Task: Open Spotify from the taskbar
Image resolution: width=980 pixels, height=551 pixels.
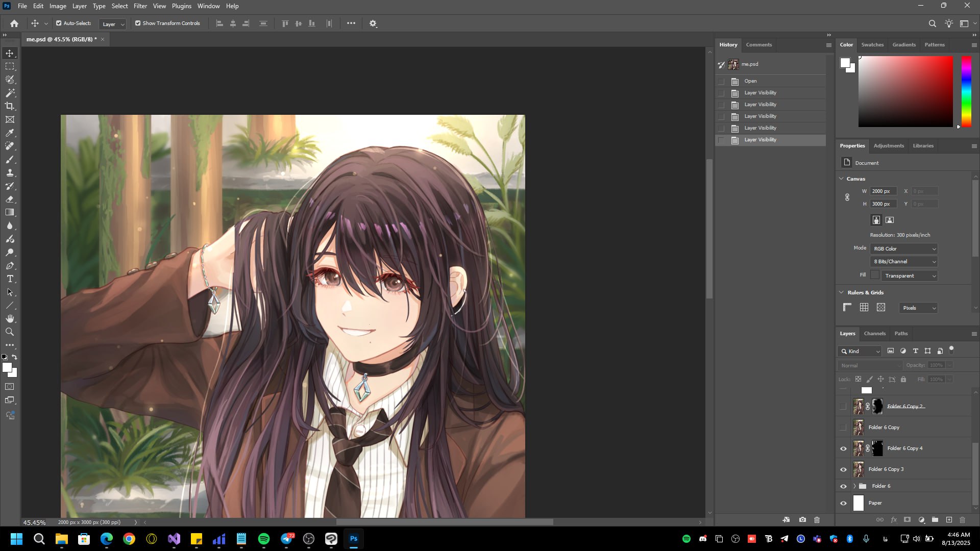Action: click(264, 539)
